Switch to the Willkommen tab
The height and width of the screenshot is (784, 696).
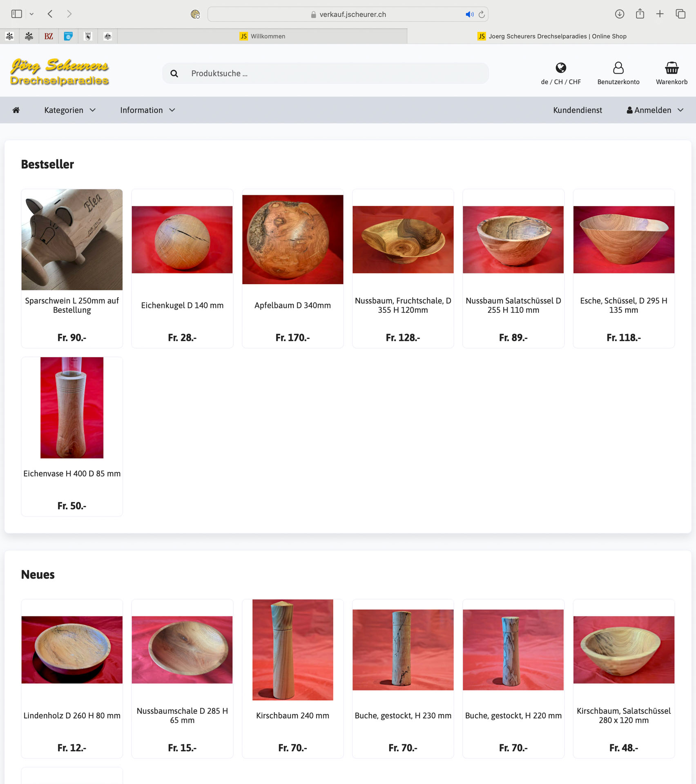(262, 36)
